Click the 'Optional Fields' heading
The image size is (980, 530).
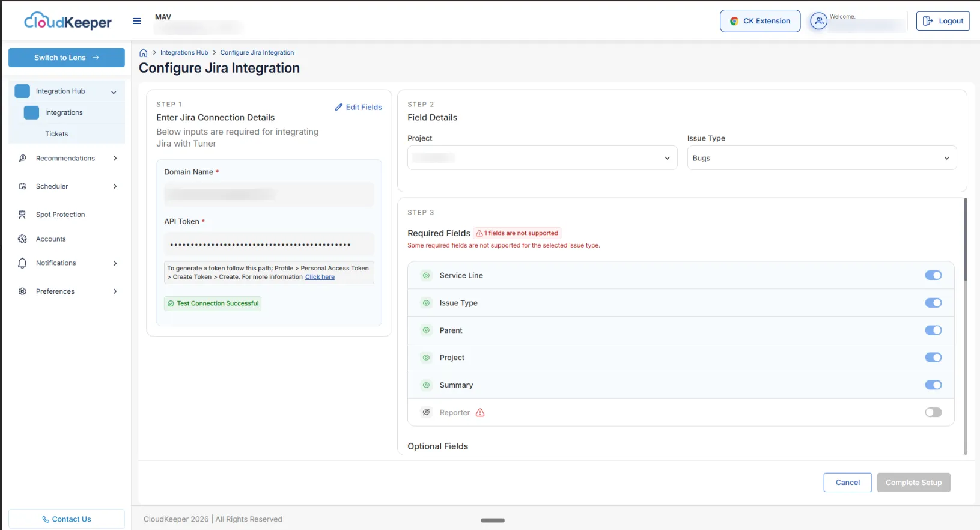click(437, 446)
